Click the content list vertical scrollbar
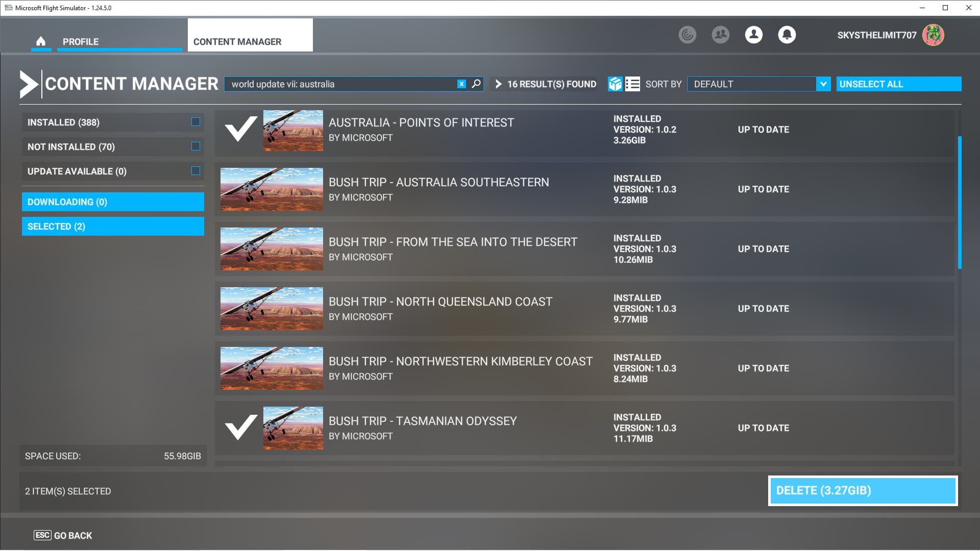This screenshot has width=980, height=551. click(960, 202)
